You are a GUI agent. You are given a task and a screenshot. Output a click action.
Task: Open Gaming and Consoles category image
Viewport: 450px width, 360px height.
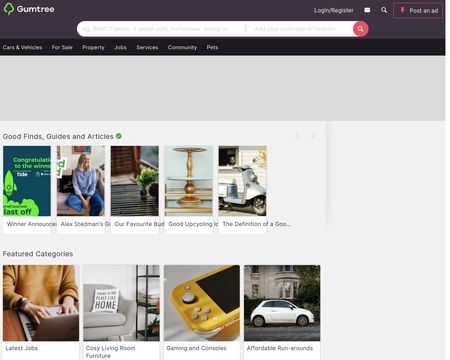click(x=202, y=303)
